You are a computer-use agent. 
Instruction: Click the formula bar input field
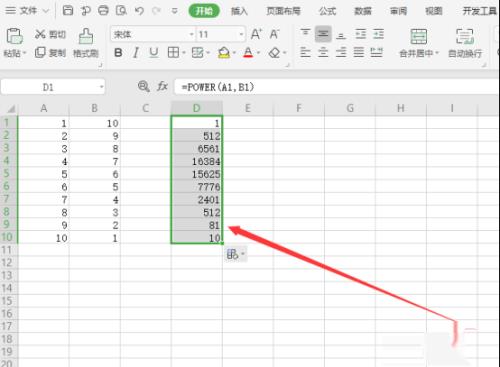click(337, 87)
